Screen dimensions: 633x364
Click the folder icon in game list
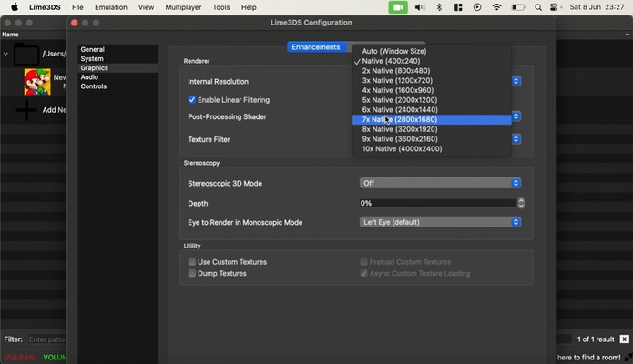[26, 55]
